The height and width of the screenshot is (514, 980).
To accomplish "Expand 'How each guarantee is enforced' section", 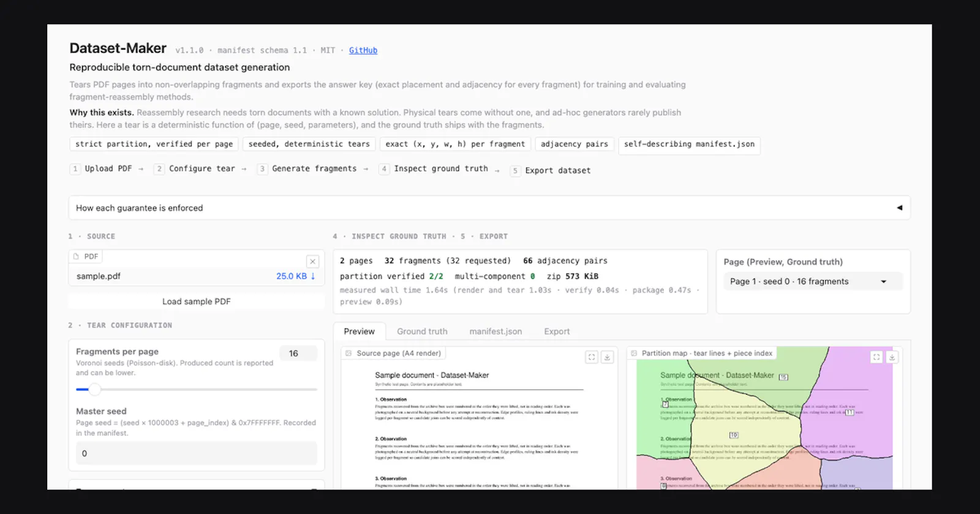I will click(x=489, y=208).
